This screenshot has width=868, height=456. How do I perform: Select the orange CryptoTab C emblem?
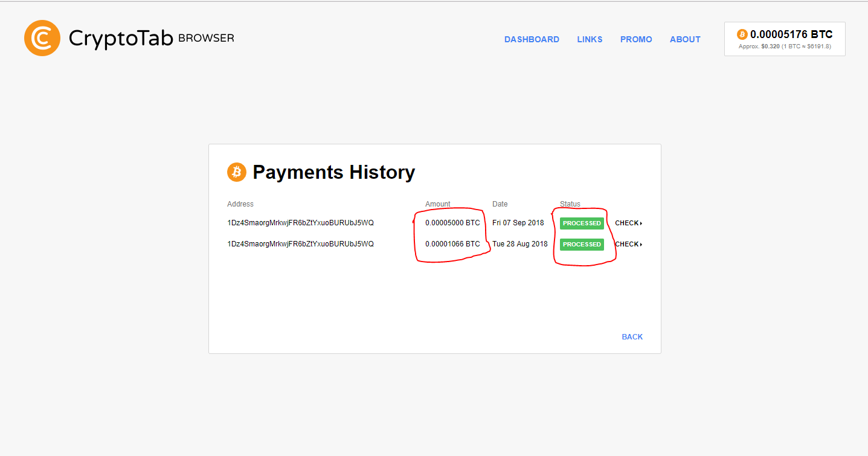click(x=42, y=37)
